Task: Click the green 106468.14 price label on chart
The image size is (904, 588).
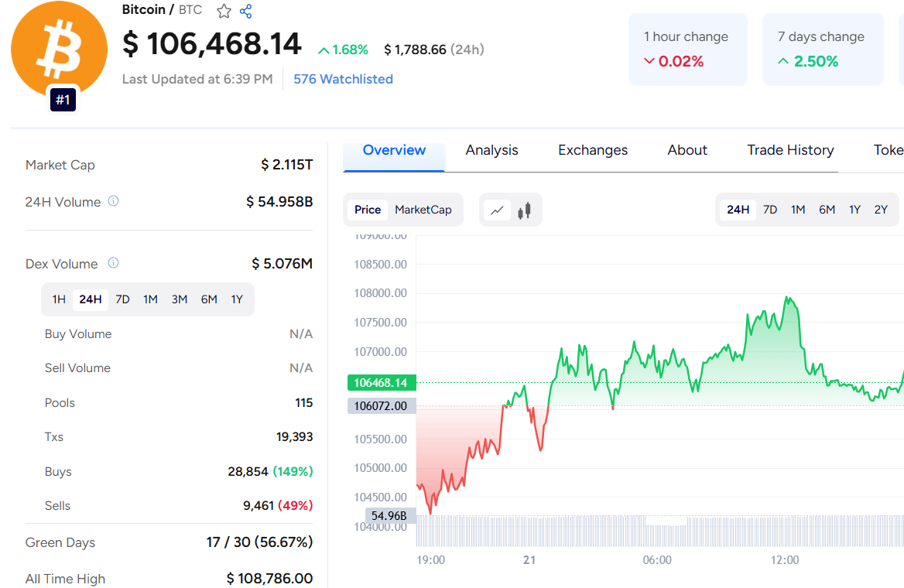Action: click(382, 383)
